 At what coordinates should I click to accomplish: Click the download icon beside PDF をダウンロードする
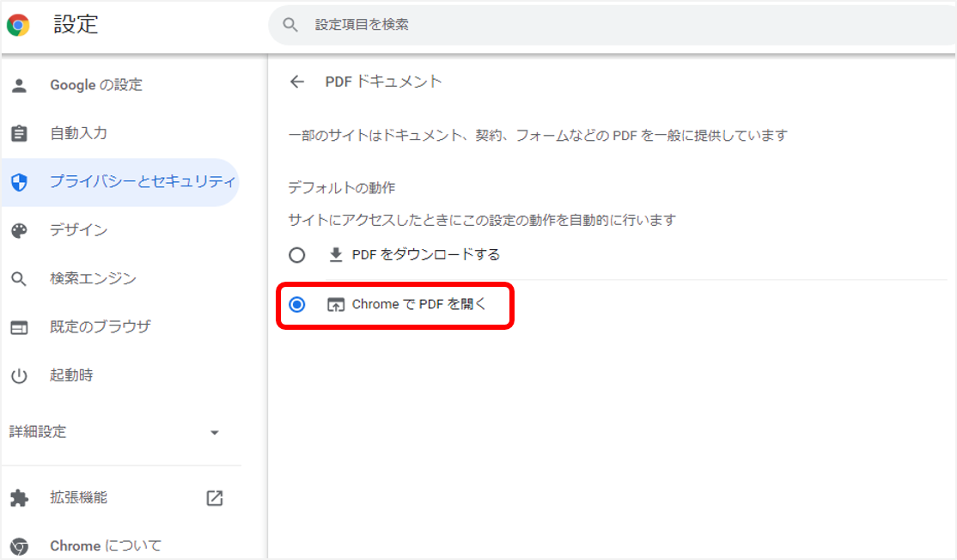[336, 254]
